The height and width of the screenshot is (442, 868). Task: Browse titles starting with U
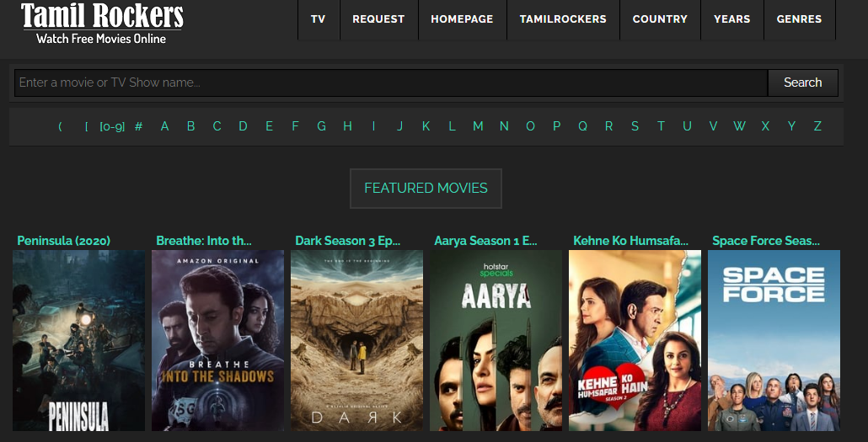click(x=687, y=126)
